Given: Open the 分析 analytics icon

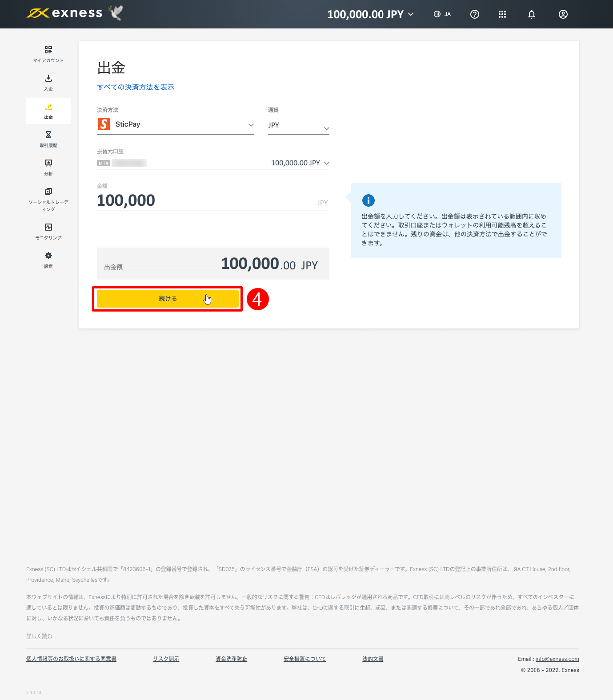Looking at the screenshot, I should (48, 163).
